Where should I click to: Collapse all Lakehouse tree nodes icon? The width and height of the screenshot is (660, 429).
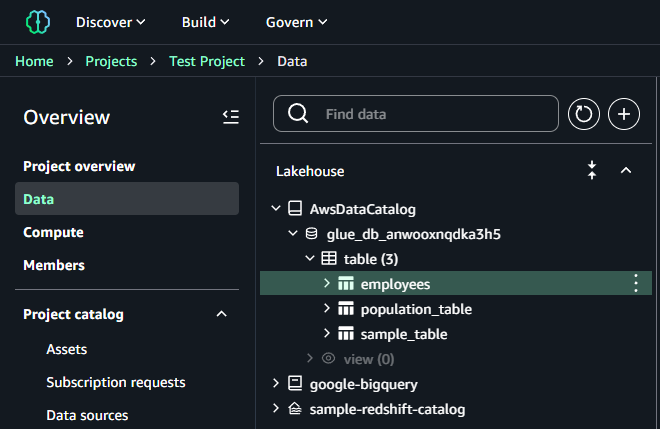click(x=592, y=171)
